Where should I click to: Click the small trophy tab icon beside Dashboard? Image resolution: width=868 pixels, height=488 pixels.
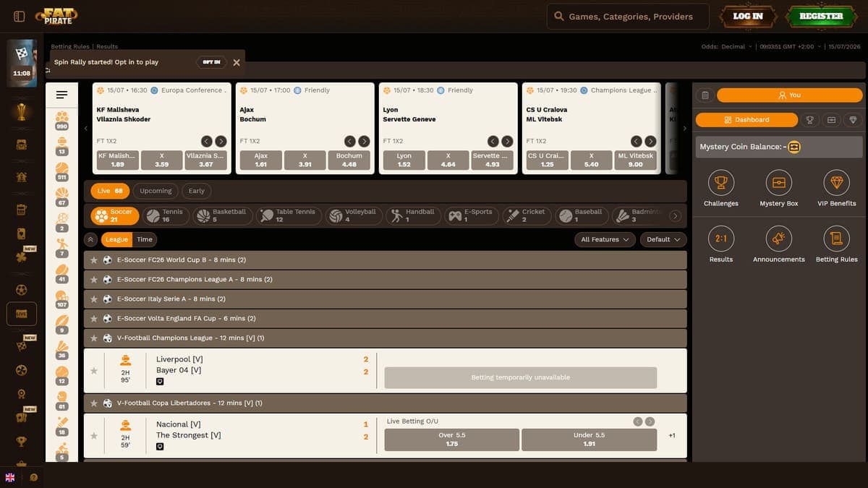pyautogui.click(x=810, y=120)
